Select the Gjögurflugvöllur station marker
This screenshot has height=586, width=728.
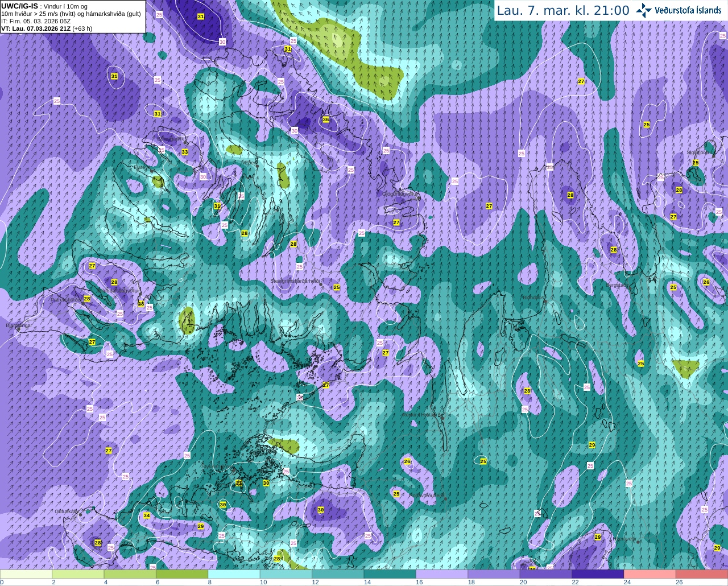(x=419, y=199)
